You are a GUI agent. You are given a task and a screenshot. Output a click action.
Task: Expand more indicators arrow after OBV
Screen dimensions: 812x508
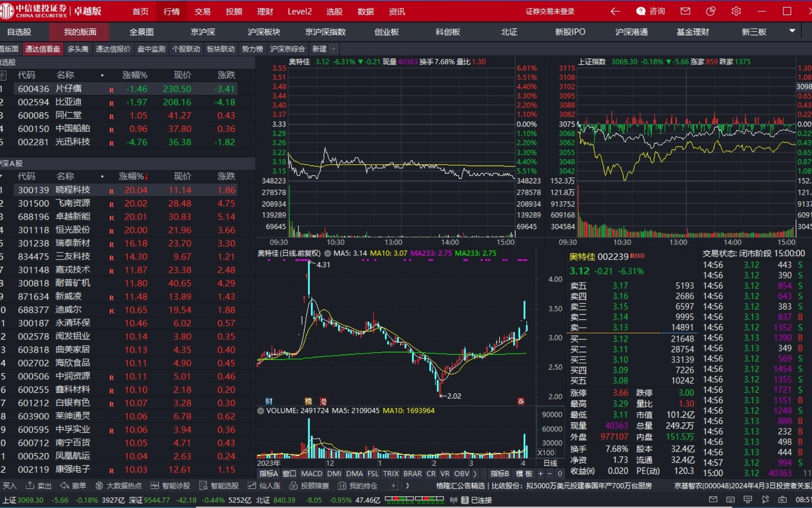click(x=475, y=474)
